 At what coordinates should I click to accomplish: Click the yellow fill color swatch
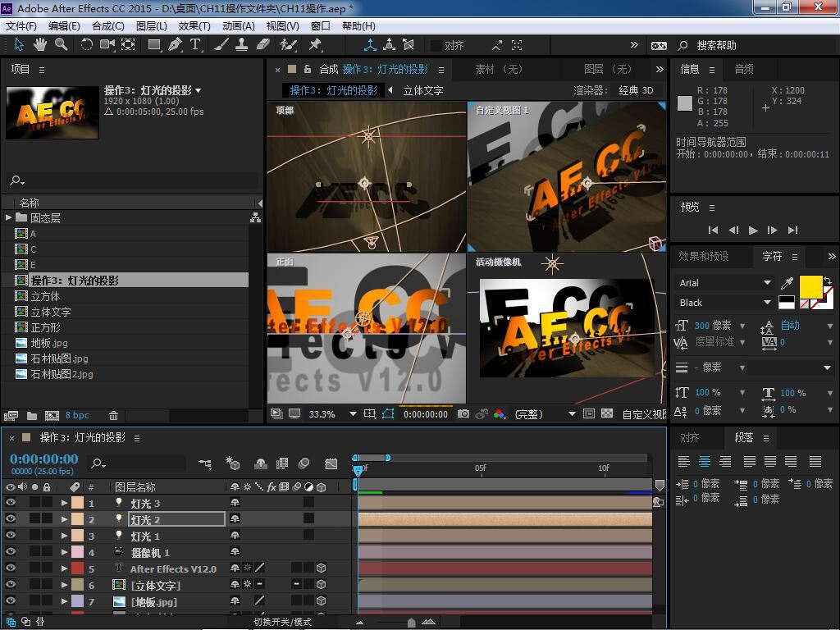click(x=810, y=286)
